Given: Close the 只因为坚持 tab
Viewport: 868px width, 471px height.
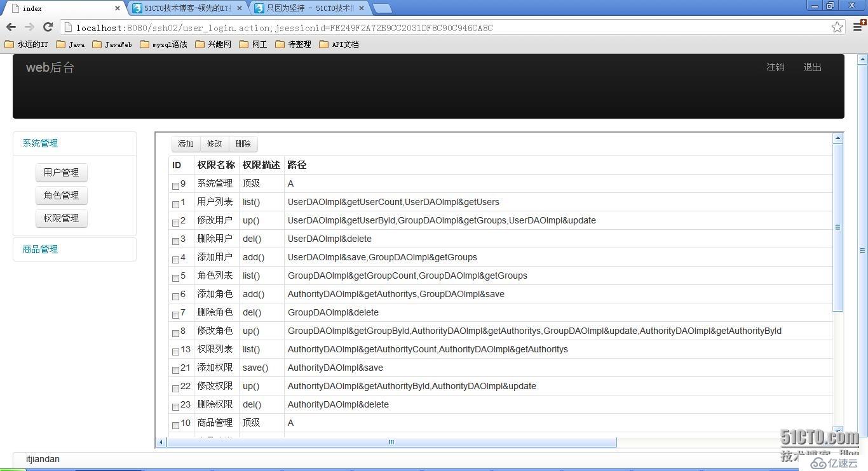Looking at the screenshot, I should point(362,8).
